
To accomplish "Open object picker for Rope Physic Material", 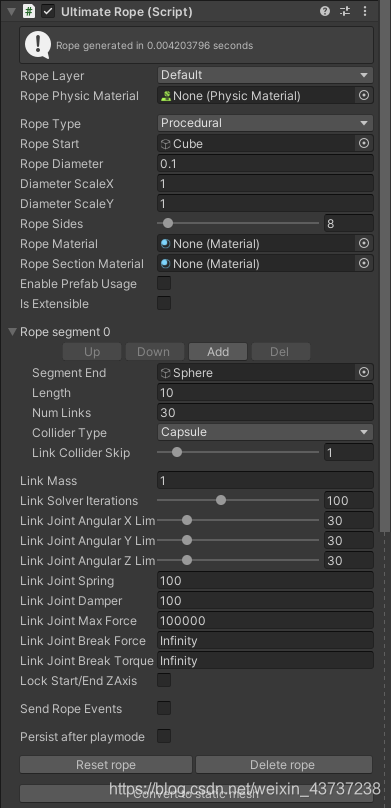I will pos(364,95).
